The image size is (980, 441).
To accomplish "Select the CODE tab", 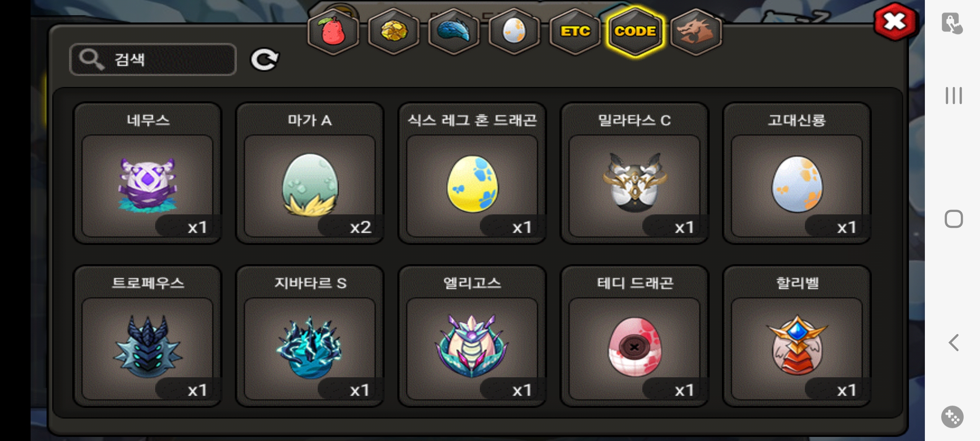I will point(635,32).
